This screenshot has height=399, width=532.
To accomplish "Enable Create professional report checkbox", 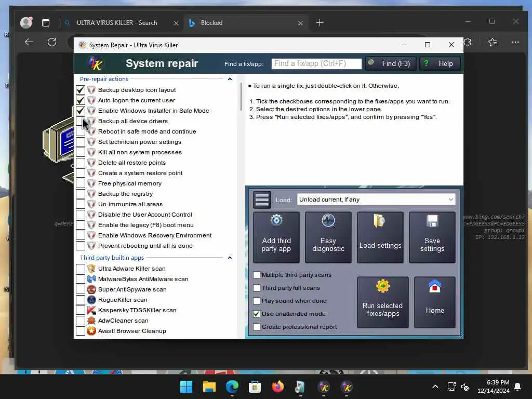I will click(257, 327).
